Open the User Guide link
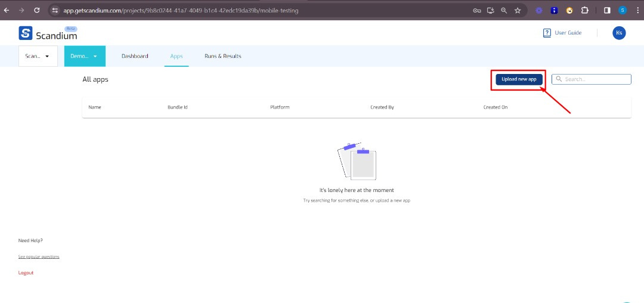Image resolution: width=644 pixels, height=303 pixels. tap(568, 33)
